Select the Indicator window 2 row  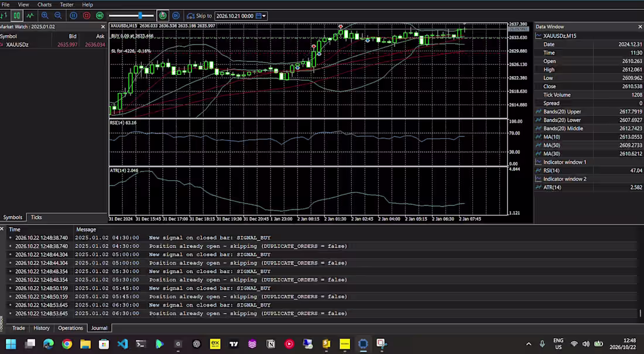coord(588,179)
